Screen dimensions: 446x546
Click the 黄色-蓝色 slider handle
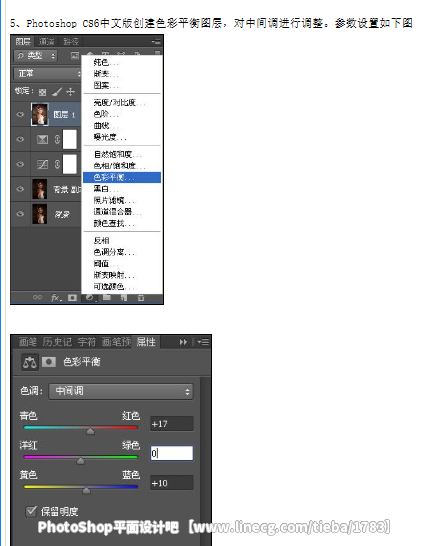pos(86,490)
